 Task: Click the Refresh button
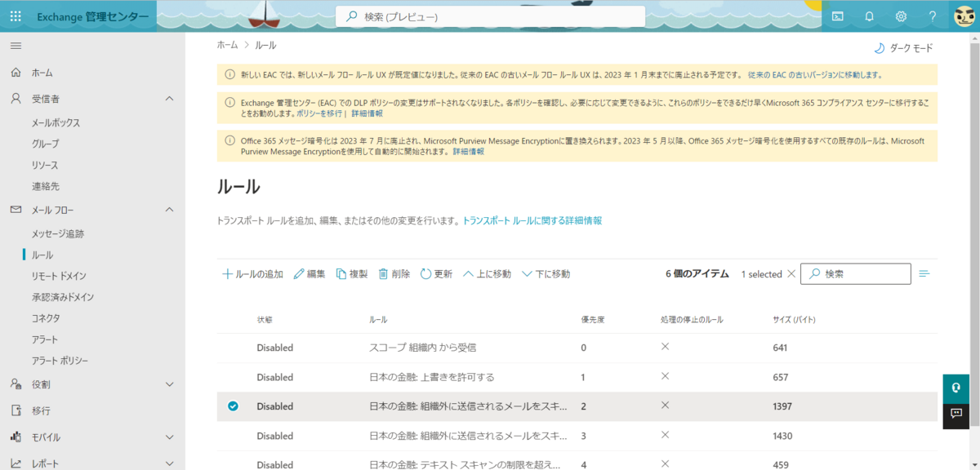click(437, 274)
